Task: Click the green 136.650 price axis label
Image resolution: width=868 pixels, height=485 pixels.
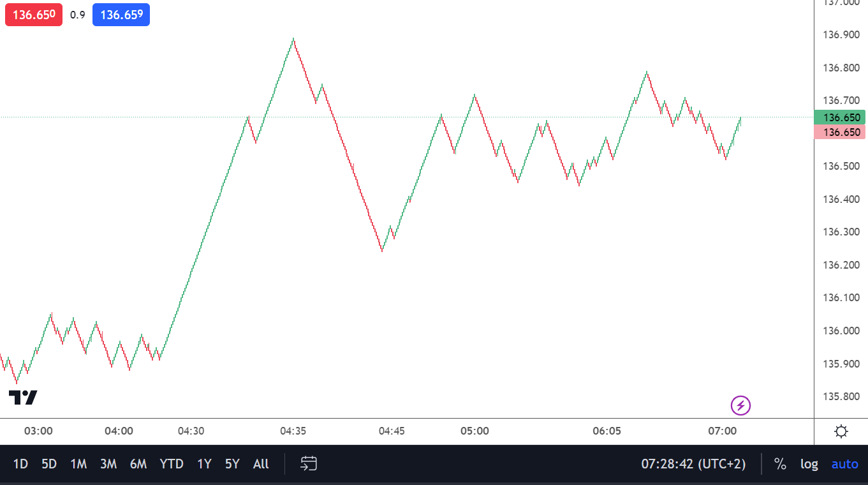Action: [839, 117]
